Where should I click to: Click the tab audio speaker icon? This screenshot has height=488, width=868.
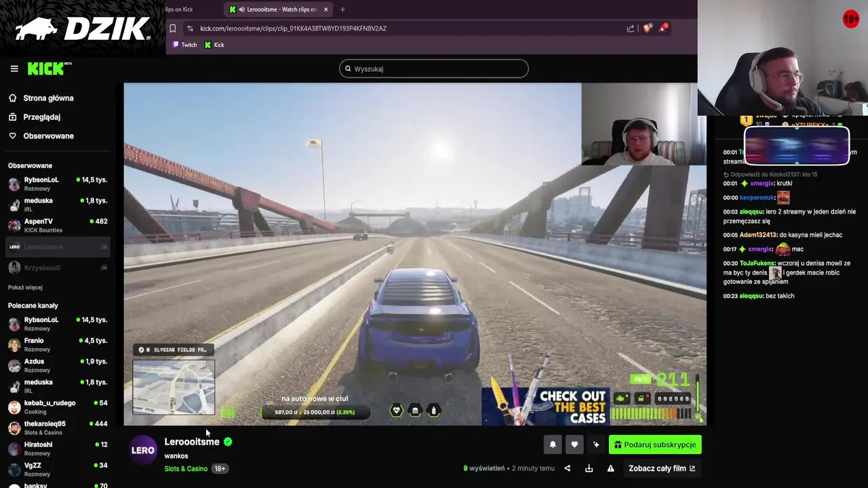point(241,9)
